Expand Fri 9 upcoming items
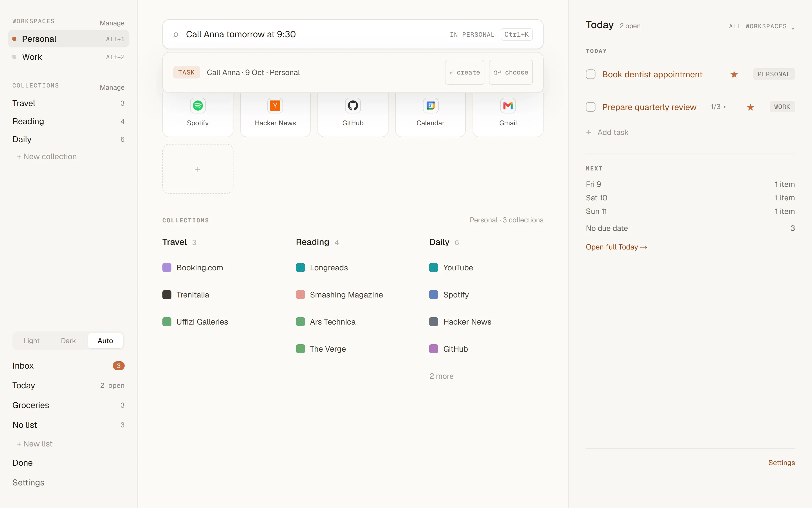Image resolution: width=812 pixels, height=508 pixels. (690, 184)
